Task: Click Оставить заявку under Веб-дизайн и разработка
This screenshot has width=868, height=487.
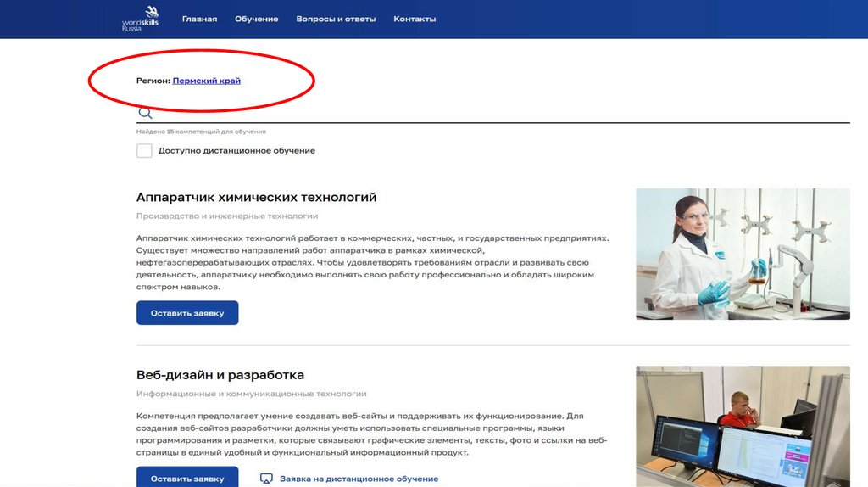Action: 187,477
